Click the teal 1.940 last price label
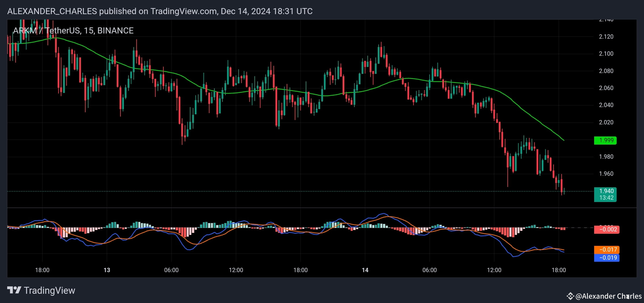This screenshot has width=644, height=303. (x=605, y=191)
